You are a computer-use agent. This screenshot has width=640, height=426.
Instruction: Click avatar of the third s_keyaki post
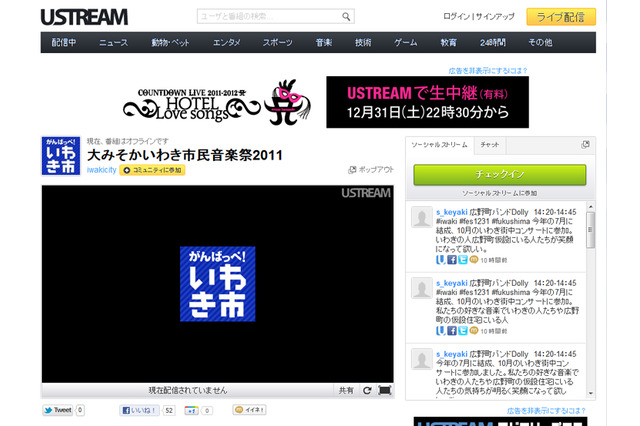coord(422,359)
